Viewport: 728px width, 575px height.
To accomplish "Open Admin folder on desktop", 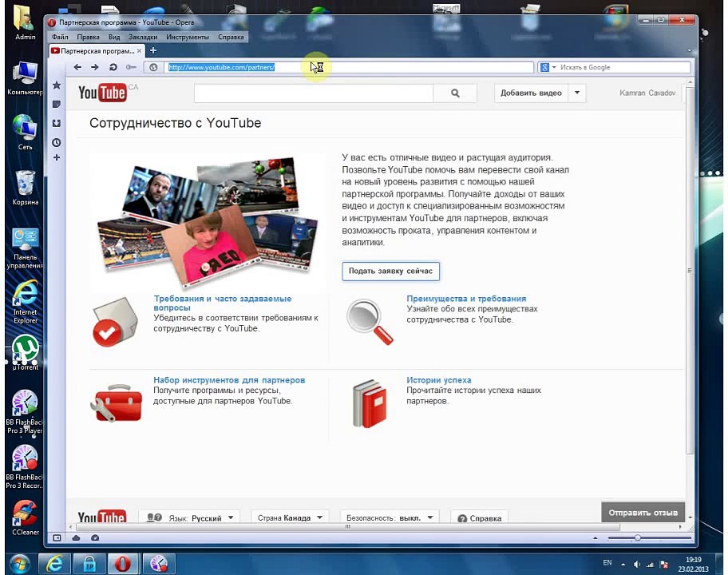I will click(x=25, y=22).
